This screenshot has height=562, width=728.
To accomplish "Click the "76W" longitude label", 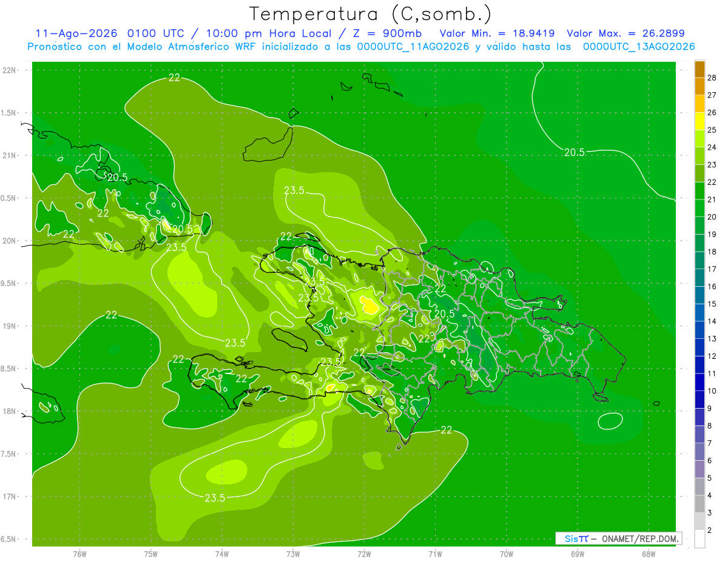I will [x=79, y=554].
